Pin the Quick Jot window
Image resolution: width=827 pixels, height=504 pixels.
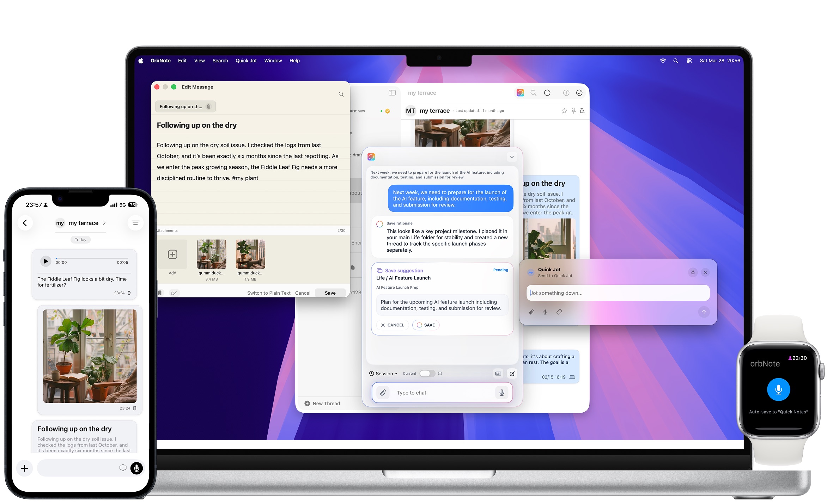tap(693, 272)
